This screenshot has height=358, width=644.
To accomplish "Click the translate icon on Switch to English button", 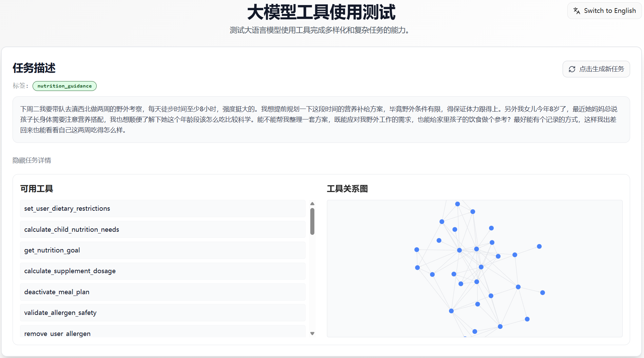I will coord(577,11).
